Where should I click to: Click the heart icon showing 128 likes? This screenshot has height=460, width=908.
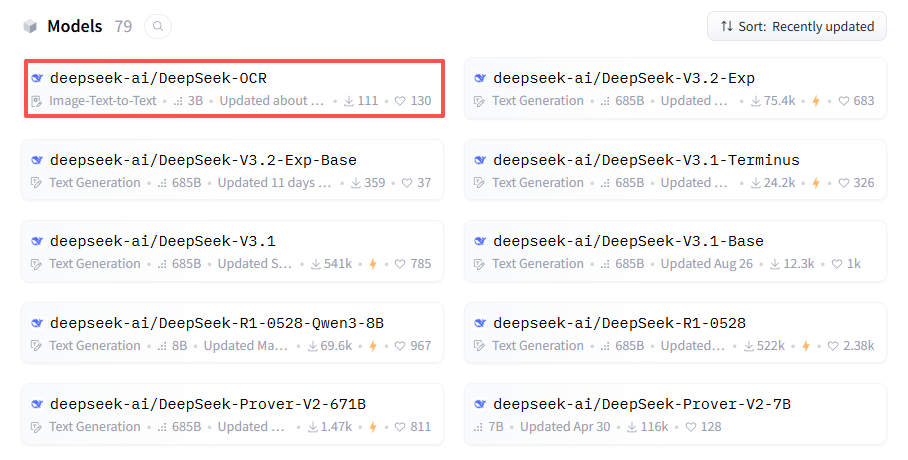691,427
